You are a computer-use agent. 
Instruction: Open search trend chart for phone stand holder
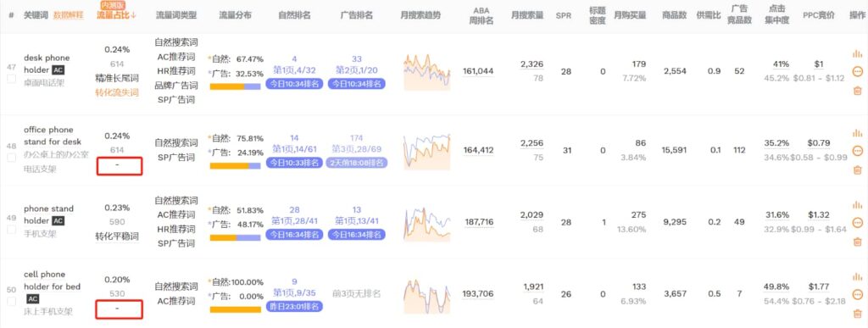[x=427, y=224]
